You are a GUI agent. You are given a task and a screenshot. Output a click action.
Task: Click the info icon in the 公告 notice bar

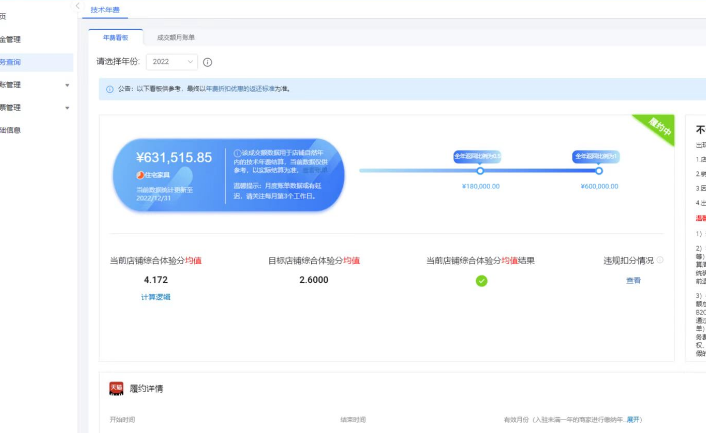click(x=109, y=89)
